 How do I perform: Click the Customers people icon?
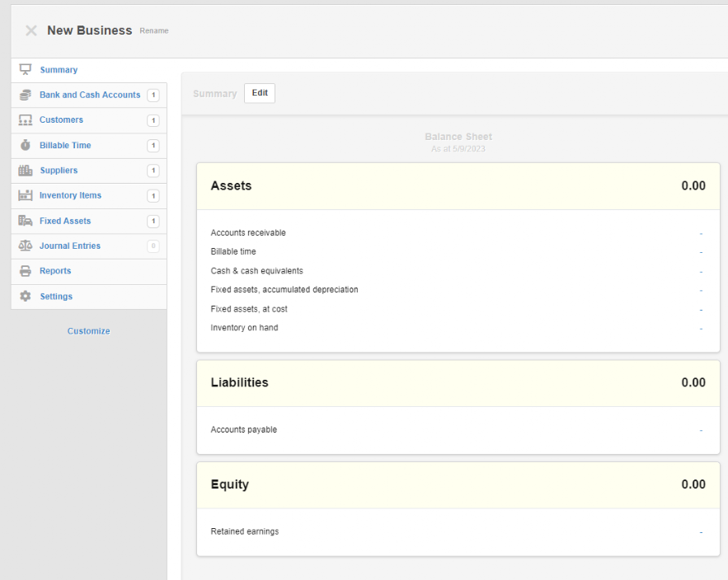tap(25, 120)
